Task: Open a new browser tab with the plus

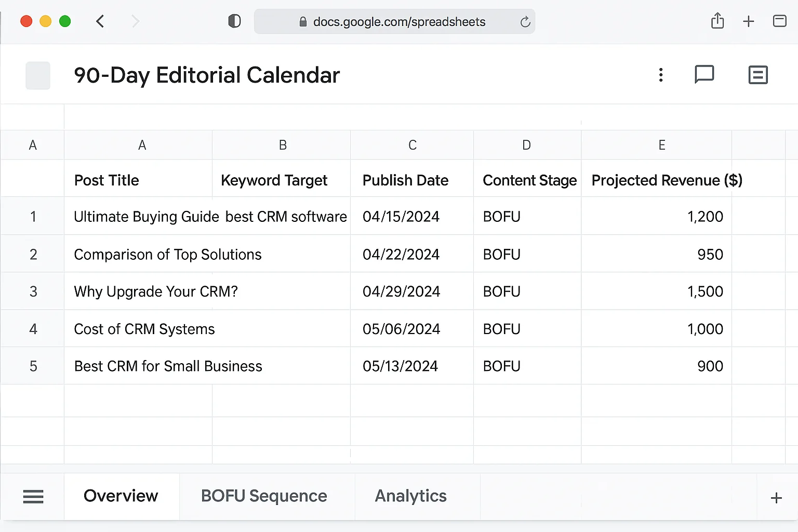Action: click(x=749, y=21)
